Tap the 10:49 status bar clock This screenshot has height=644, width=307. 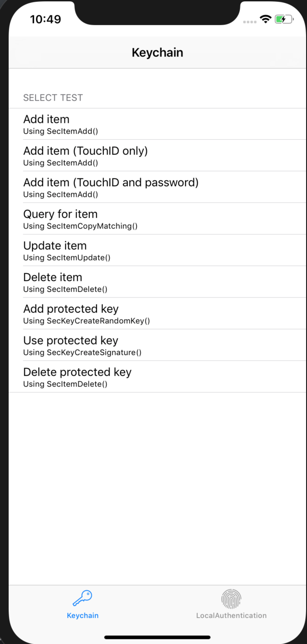click(46, 19)
